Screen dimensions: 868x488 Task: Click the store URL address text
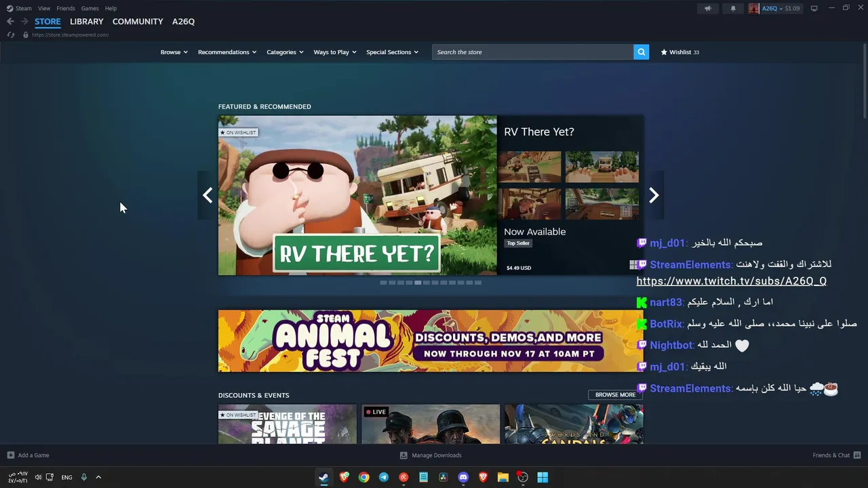[70, 35]
